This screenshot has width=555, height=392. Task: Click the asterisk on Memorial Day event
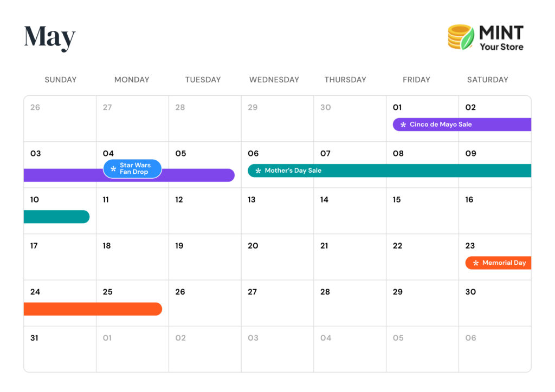tap(476, 263)
